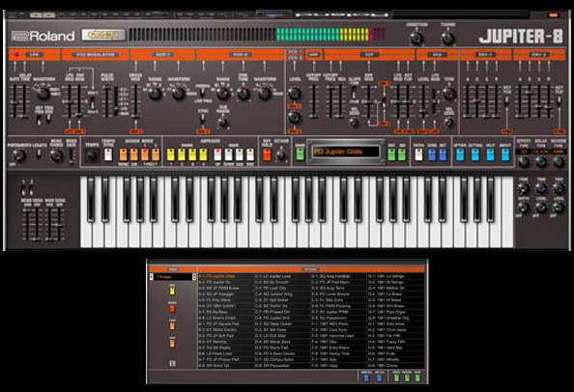Image resolution: width=574 pixels, height=392 pixels.
Task: Click the Plug-Out logo badge
Action: coord(103,35)
